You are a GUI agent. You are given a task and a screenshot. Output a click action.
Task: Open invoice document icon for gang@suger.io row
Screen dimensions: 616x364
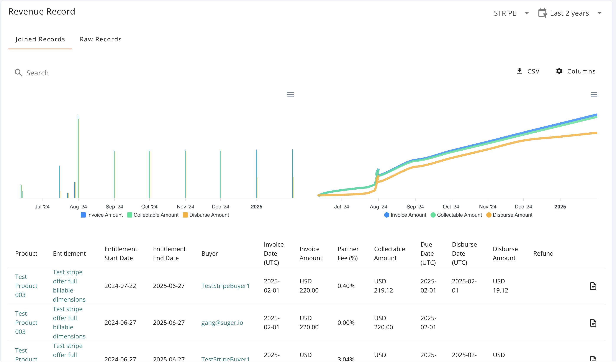click(x=593, y=323)
